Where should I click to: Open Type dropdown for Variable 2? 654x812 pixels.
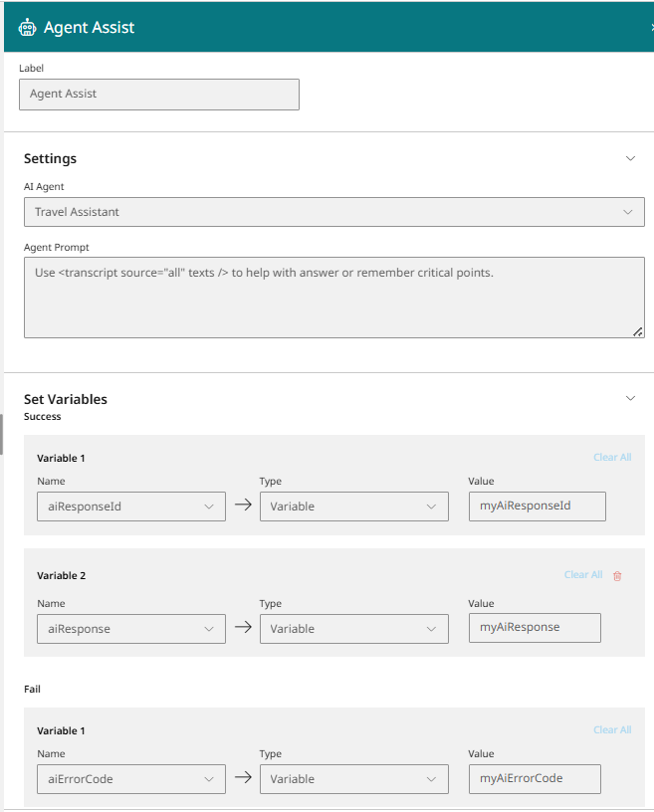click(x=354, y=629)
